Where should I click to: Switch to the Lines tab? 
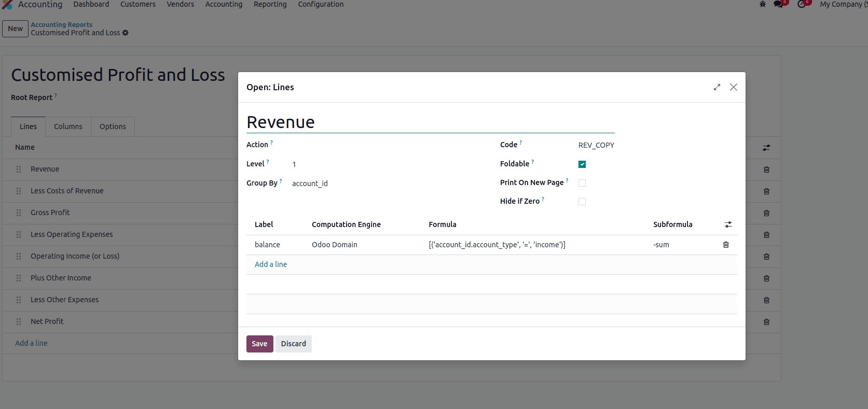pyautogui.click(x=28, y=126)
